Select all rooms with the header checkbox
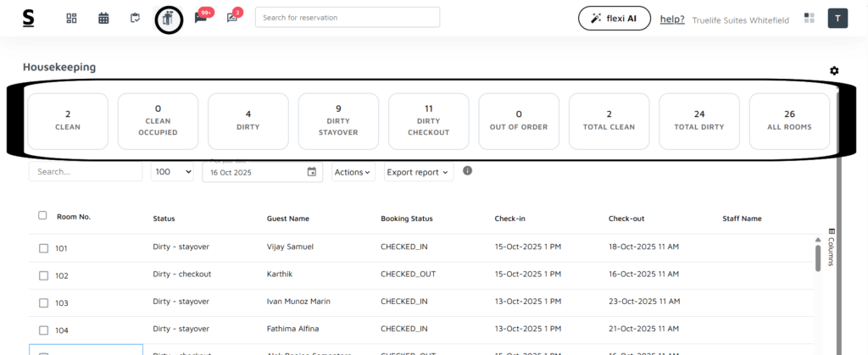 tap(43, 215)
